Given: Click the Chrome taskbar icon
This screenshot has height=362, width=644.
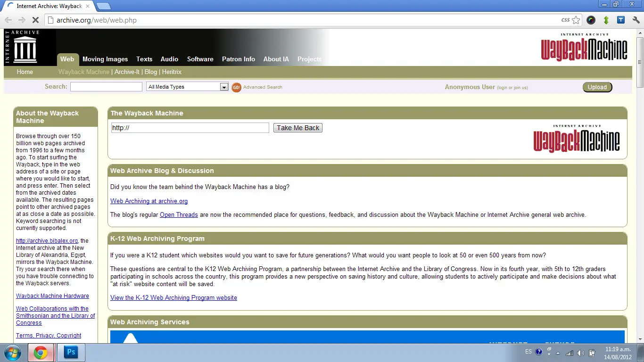Looking at the screenshot, I should click(x=41, y=353).
